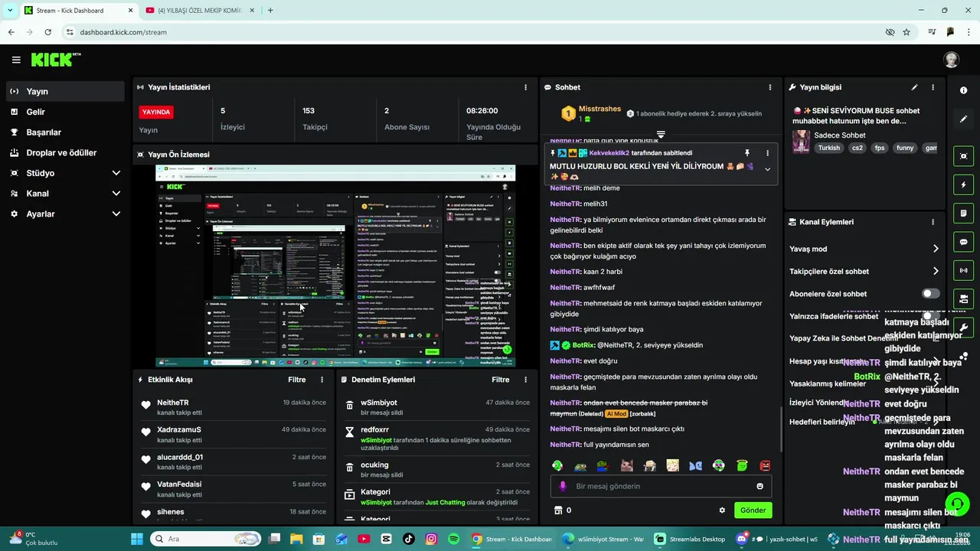Image resolution: width=980 pixels, height=551 pixels.
Task: Expand the Ayarlar sidebar section
Action: point(116,214)
